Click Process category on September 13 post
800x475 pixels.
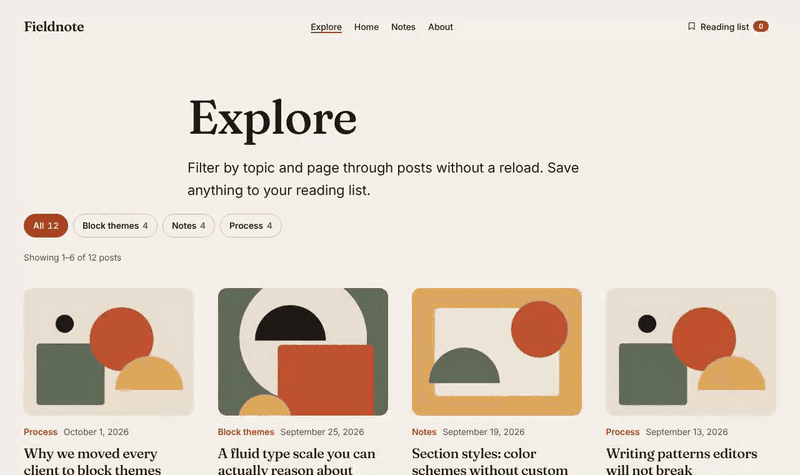tap(622, 432)
